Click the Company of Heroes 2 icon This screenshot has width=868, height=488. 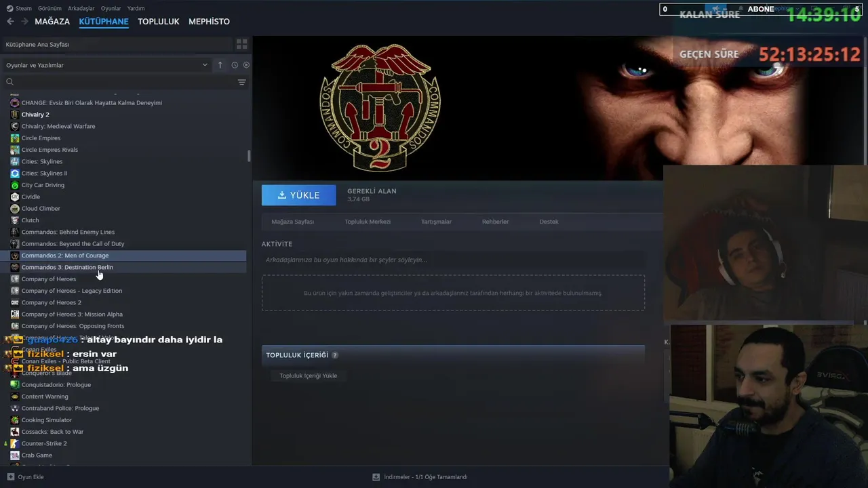click(15, 302)
